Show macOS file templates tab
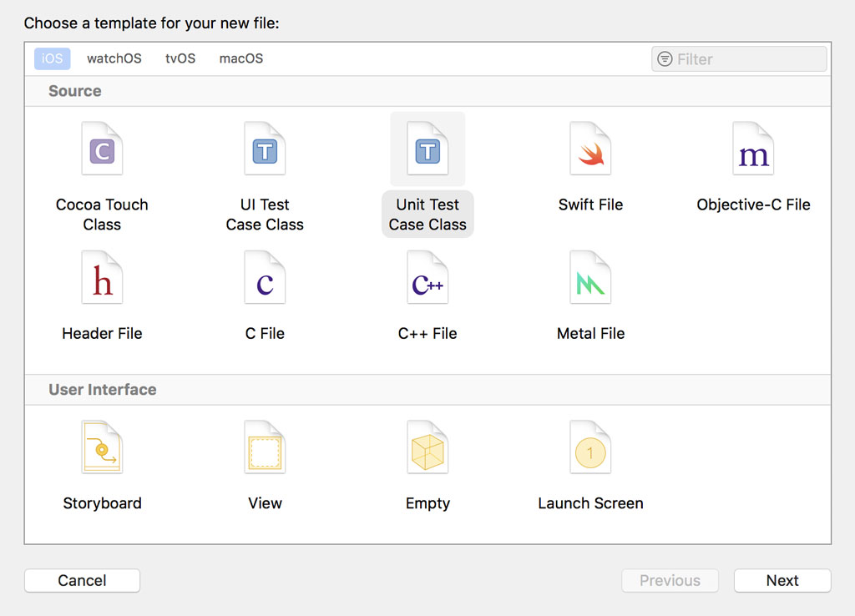 pos(241,58)
